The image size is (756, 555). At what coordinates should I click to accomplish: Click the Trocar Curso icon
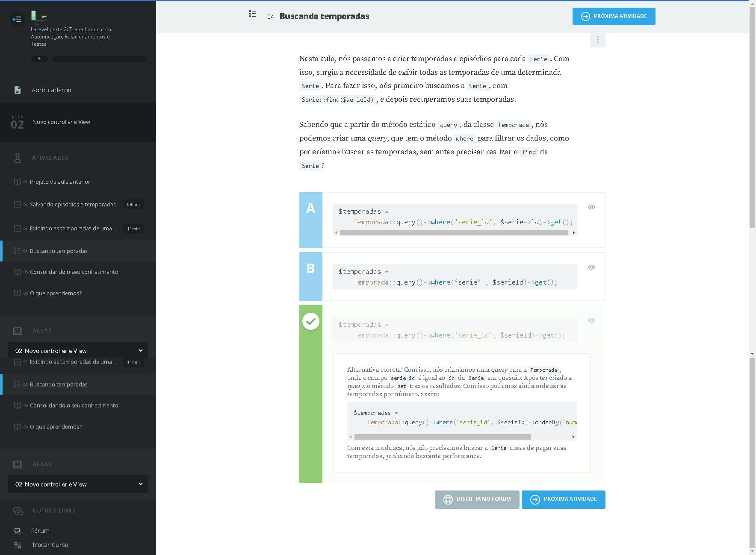click(18, 545)
